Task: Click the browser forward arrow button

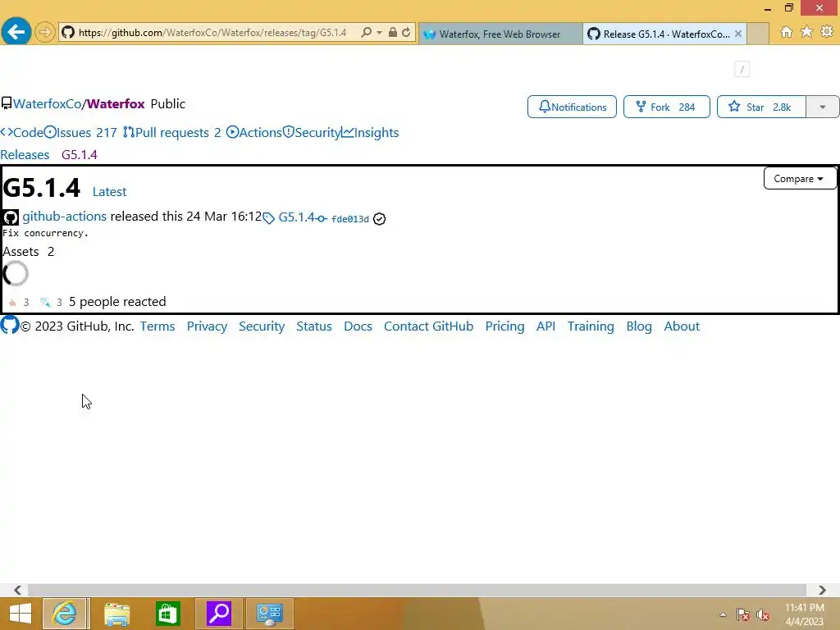Action: click(45, 33)
